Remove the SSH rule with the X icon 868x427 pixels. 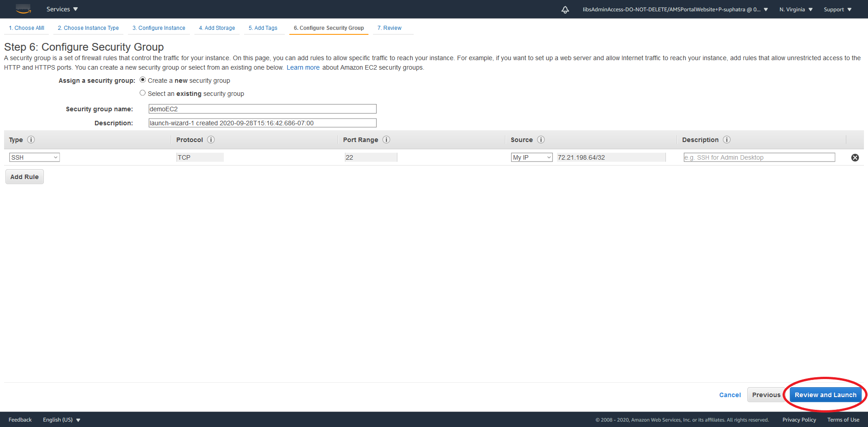pyautogui.click(x=855, y=157)
